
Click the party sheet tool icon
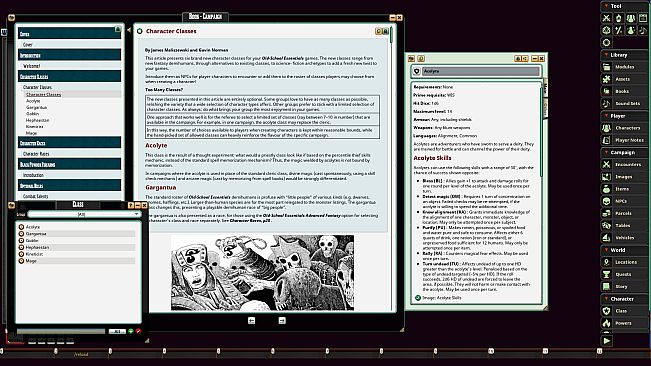[x=631, y=18]
